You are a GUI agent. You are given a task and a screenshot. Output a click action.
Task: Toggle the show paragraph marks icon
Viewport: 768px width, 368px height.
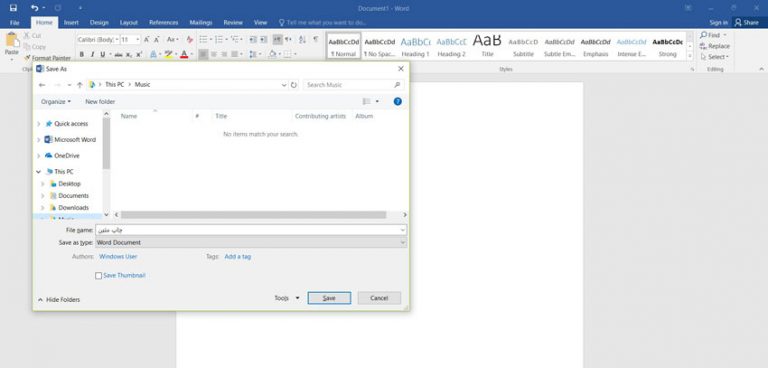(316, 39)
